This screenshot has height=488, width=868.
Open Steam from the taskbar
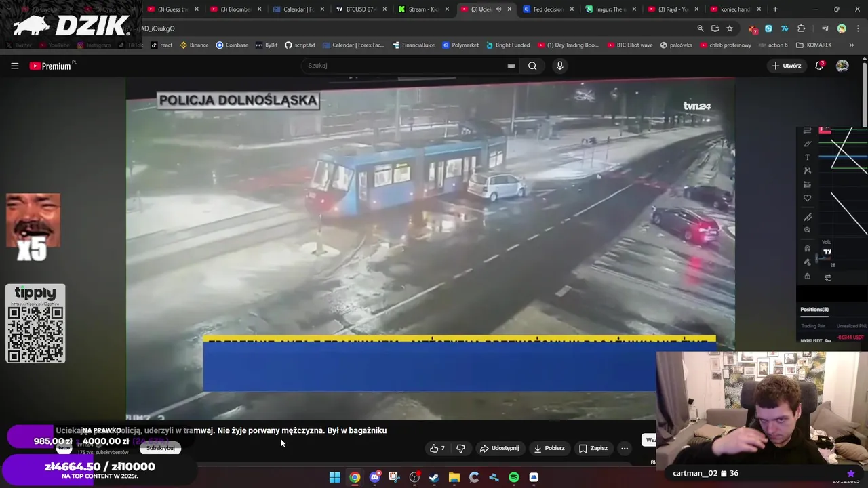pos(434,477)
